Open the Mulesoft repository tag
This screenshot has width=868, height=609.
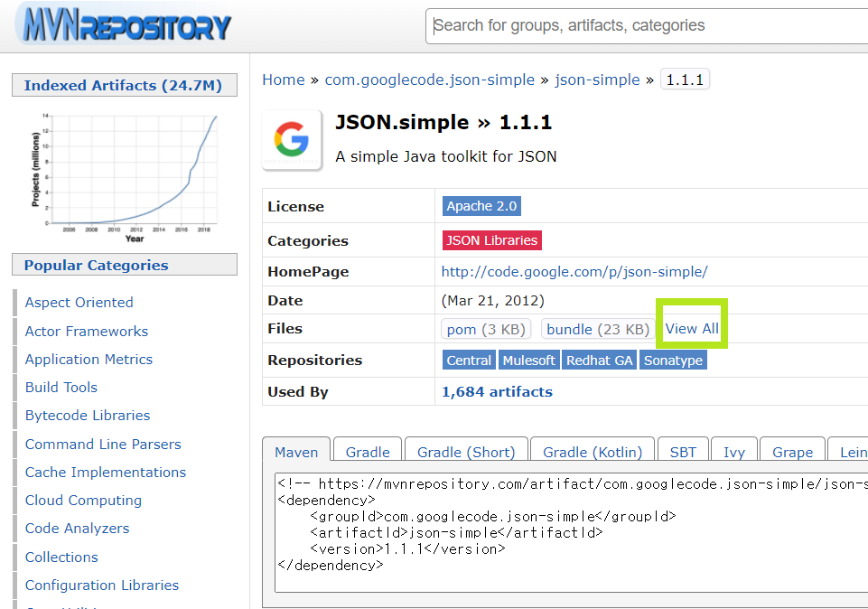(x=529, y=361)
